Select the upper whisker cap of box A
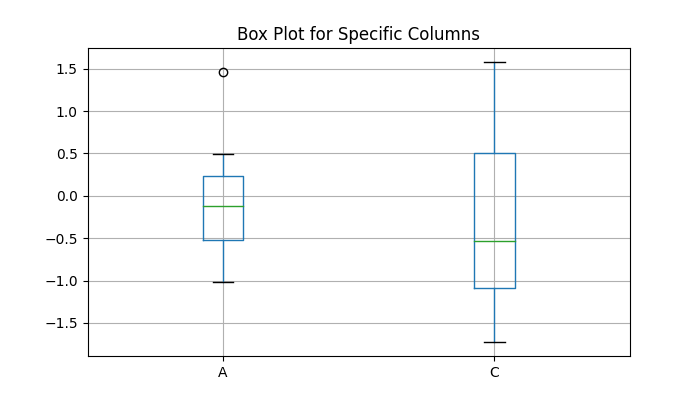This screenshot has height=400, width=700. click(223, 154)
